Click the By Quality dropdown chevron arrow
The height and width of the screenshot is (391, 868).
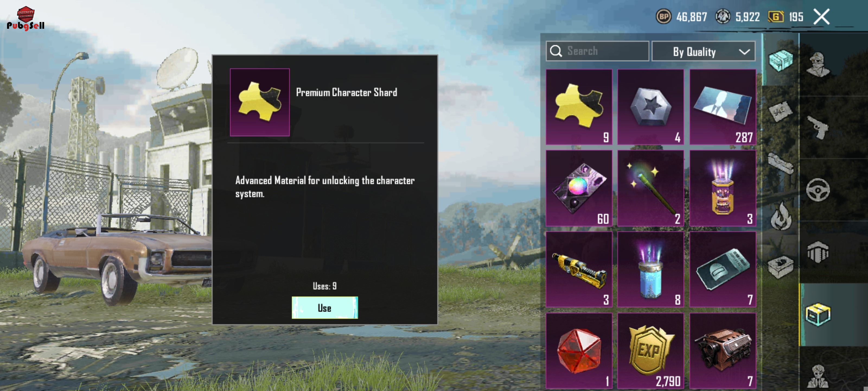pyautogui.click(x=744, y=52)
